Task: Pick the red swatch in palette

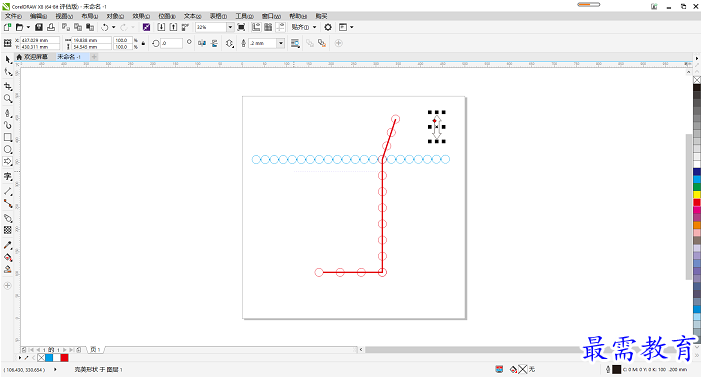Action: 697,203
